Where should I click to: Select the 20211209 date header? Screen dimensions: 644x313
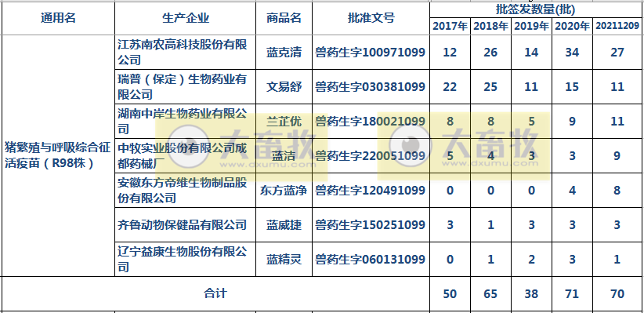(x=617, y=27)
